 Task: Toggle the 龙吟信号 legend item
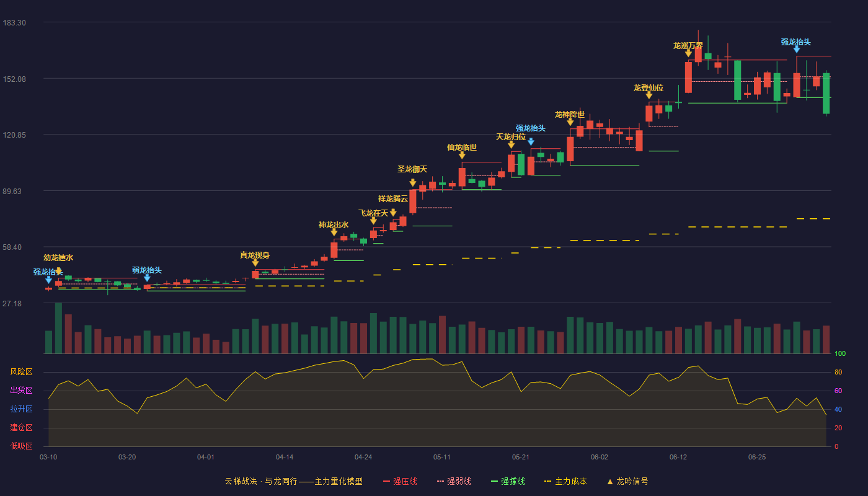[627, 481]
